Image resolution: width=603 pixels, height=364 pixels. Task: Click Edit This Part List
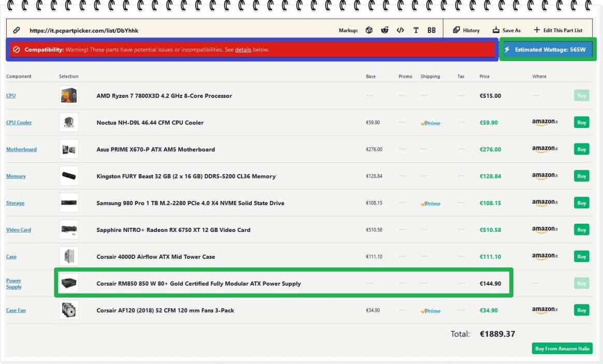[x=558, y=31]
